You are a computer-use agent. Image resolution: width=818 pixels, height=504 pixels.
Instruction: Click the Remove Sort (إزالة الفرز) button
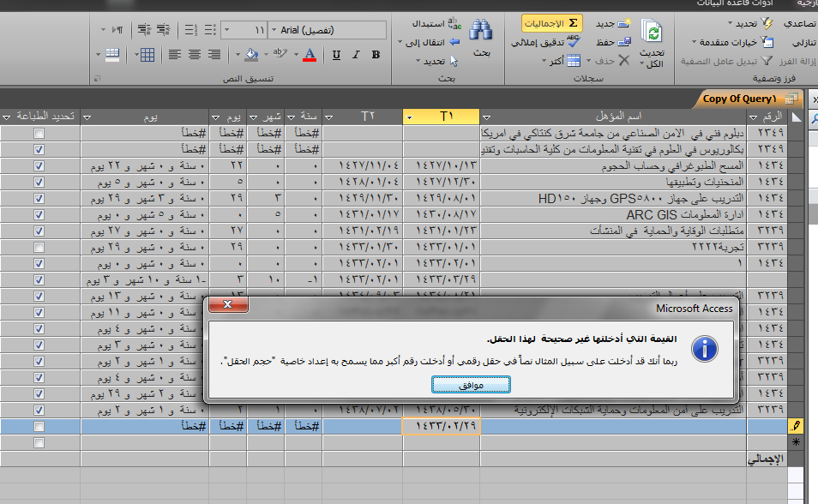pos(797,61)
